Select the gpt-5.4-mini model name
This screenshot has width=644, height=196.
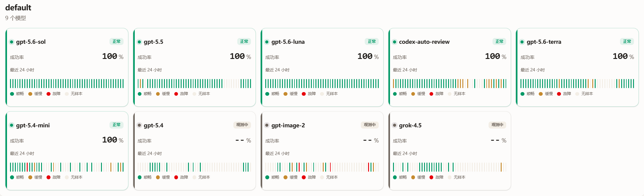33,126
